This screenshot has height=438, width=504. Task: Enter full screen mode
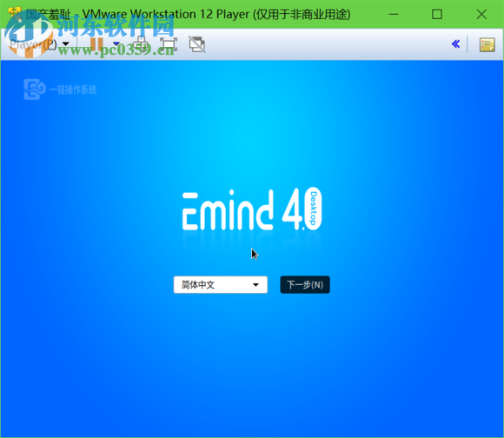[x=169, y=44]
